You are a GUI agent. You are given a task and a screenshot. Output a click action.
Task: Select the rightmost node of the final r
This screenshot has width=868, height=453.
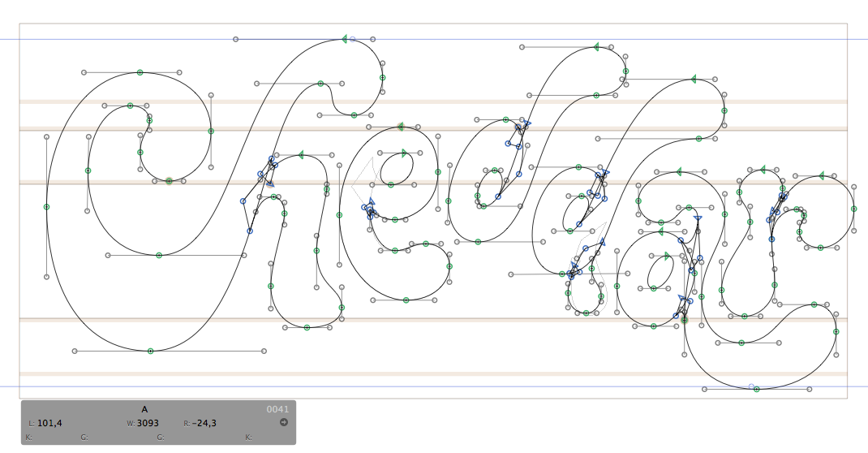click(853, 209)
